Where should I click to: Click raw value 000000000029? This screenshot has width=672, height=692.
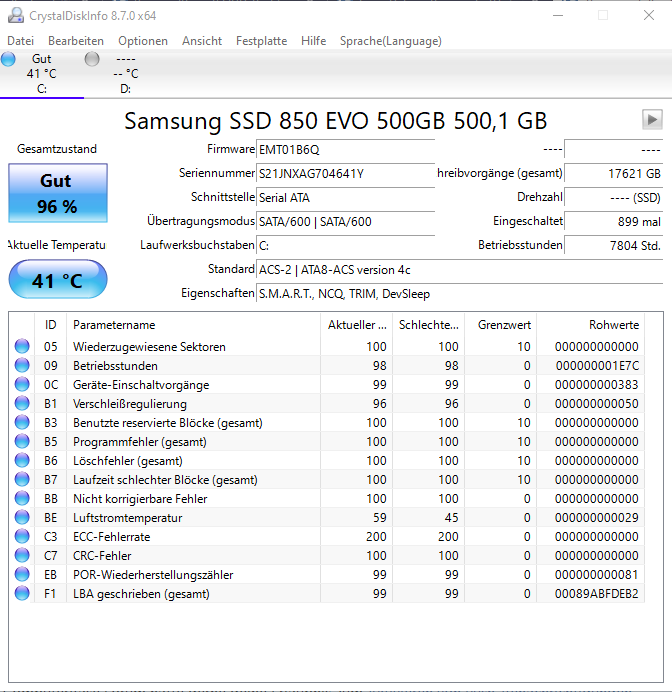[597, 517]
